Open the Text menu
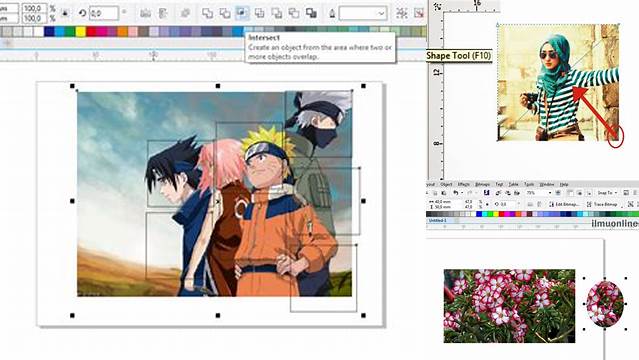Viewport: 639px width, 360px height. click(x=499, y=184)
